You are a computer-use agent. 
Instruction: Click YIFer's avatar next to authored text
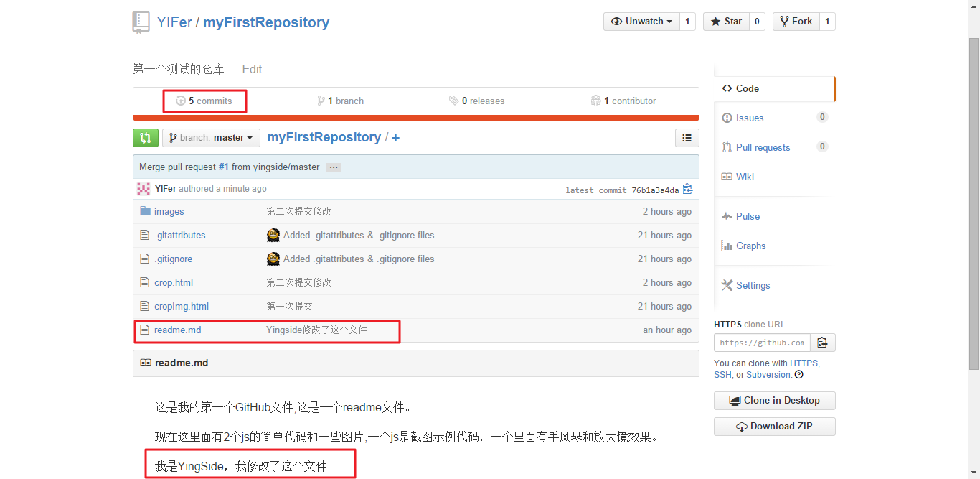(143, 189)
